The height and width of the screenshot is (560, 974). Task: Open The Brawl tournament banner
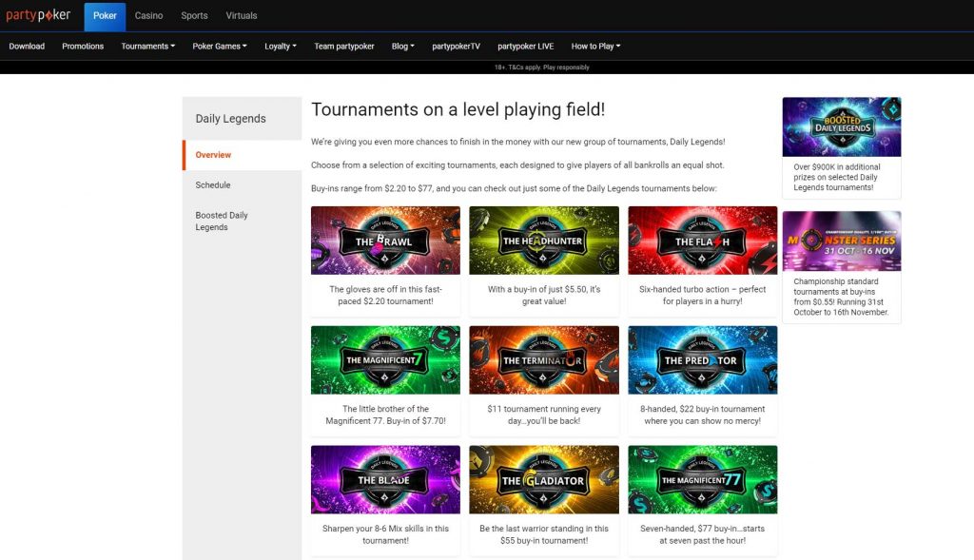coord(385,241)
